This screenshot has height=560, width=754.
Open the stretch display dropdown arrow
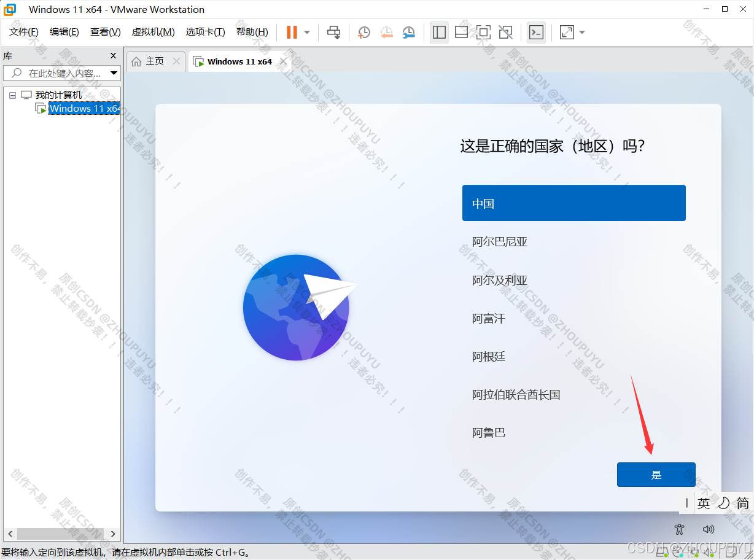click(x=582, y=33)
